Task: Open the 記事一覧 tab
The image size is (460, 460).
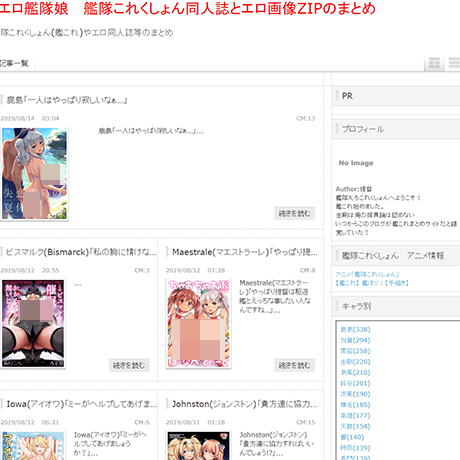Action: point(14,63)
